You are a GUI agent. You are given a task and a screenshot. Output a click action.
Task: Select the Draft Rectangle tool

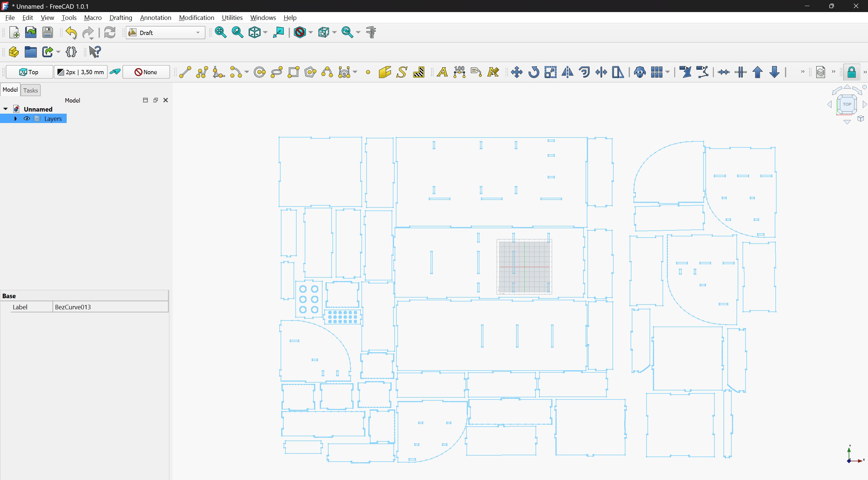294,72
